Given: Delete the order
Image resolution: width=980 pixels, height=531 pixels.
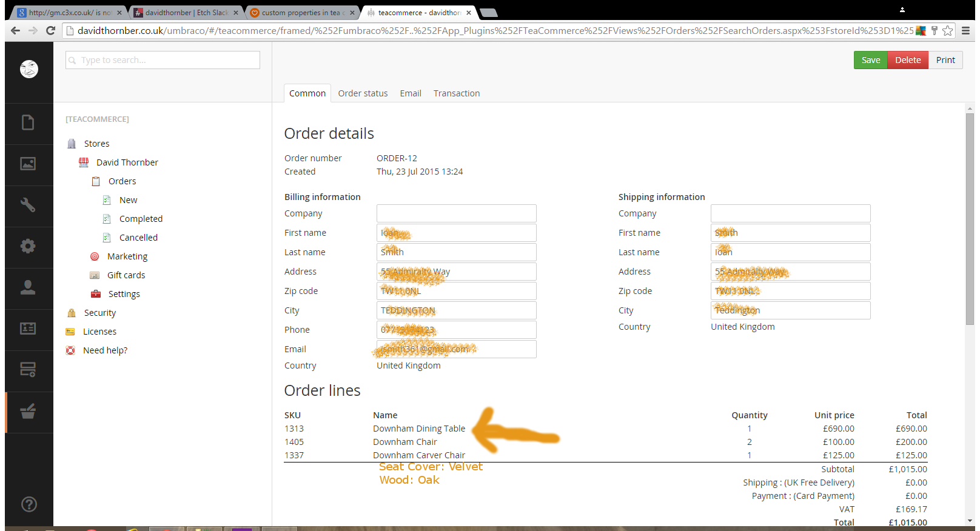Looking at the screenshot, I should click(908, 60).
